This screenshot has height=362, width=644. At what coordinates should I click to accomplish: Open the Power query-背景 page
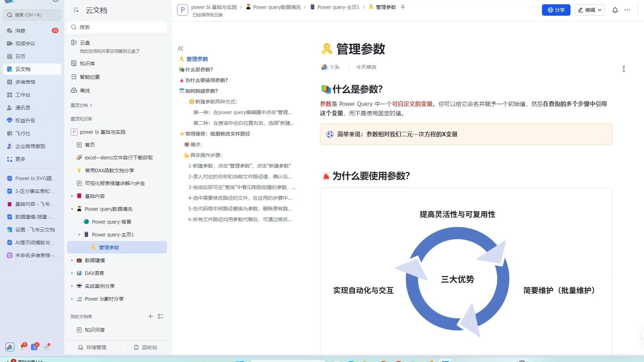click(117, 222)
